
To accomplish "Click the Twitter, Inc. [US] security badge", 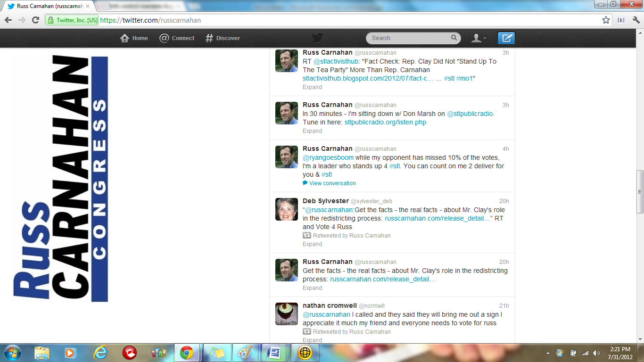I will pos(72,20).
